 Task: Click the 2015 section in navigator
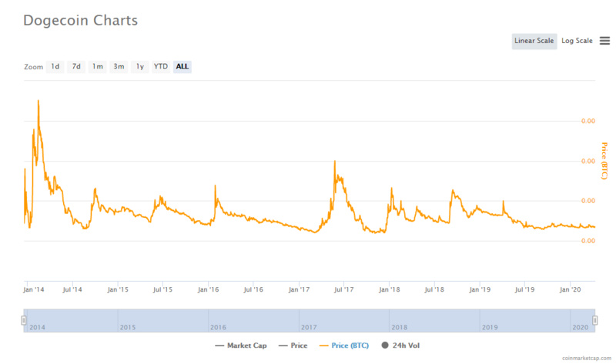(163, 320)
